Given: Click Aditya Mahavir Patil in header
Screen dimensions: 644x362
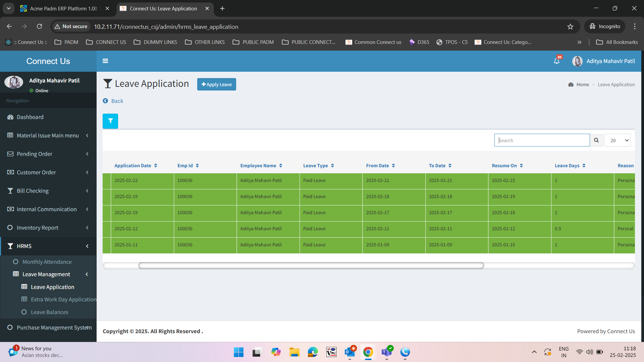Looking at the screenshot, I should pyautogui.click(x=610, y=61).
